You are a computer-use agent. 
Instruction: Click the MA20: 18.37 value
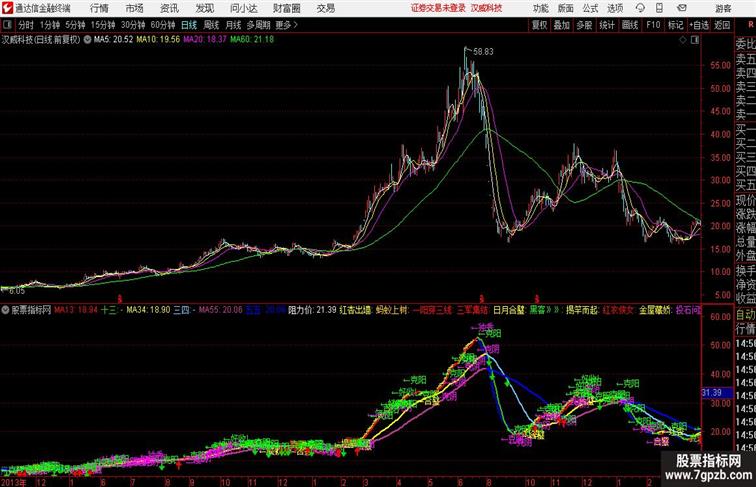tap(204, 40)
